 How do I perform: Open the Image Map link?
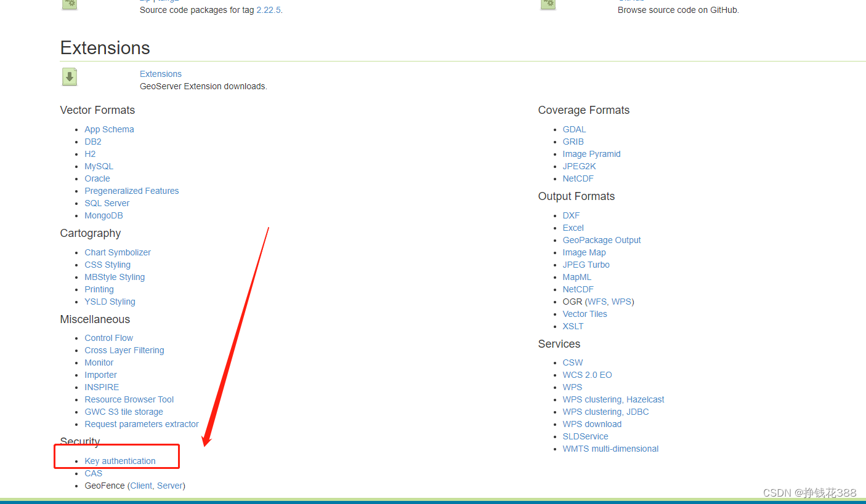click(x=584, y=252)
